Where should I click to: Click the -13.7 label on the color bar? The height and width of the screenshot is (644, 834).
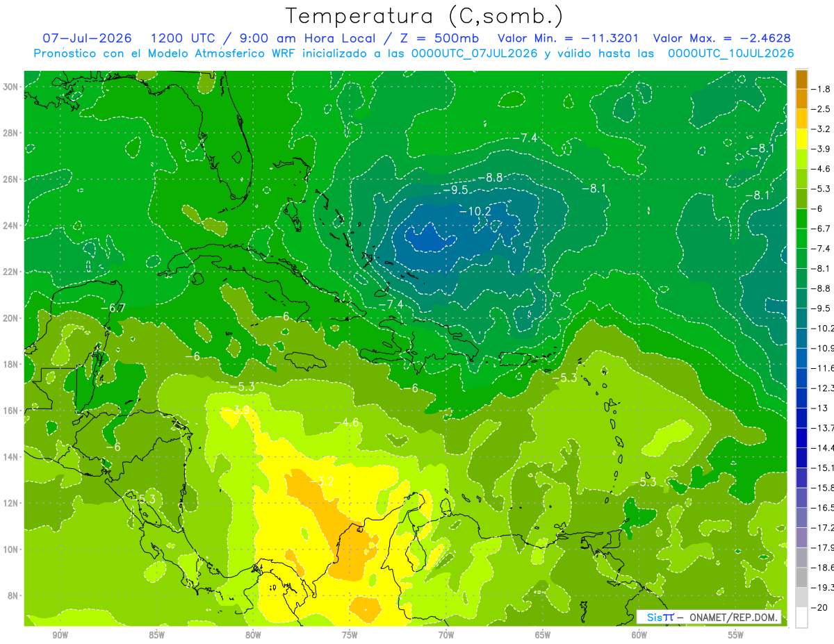[x=824, y=427]
